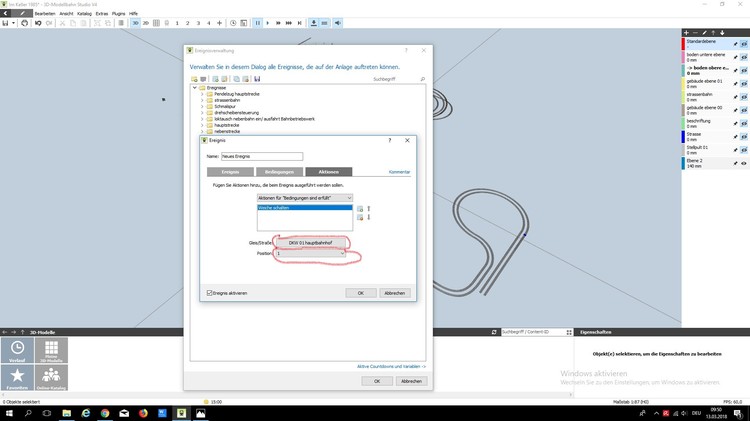Switch to the Ereignis tab
The height and width of the screenshot is (421, 750).
(x=230, y=172)
